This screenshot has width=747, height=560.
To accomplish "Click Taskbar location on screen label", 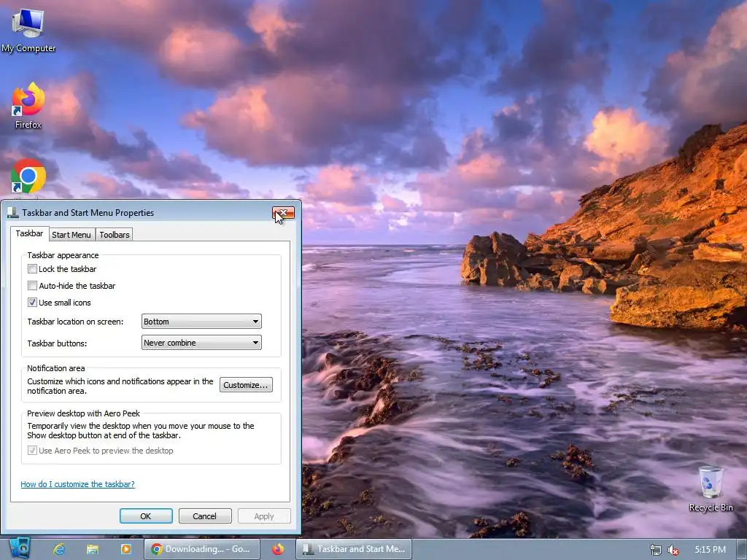I will point(75,322).
